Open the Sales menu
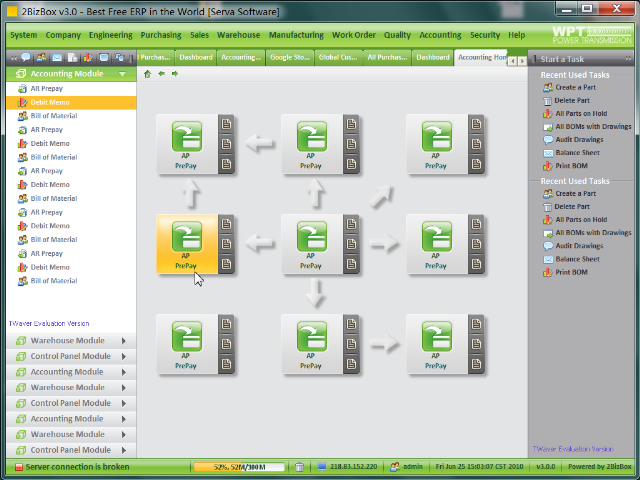The image size is (640, 480). click(x=200, y=35)
